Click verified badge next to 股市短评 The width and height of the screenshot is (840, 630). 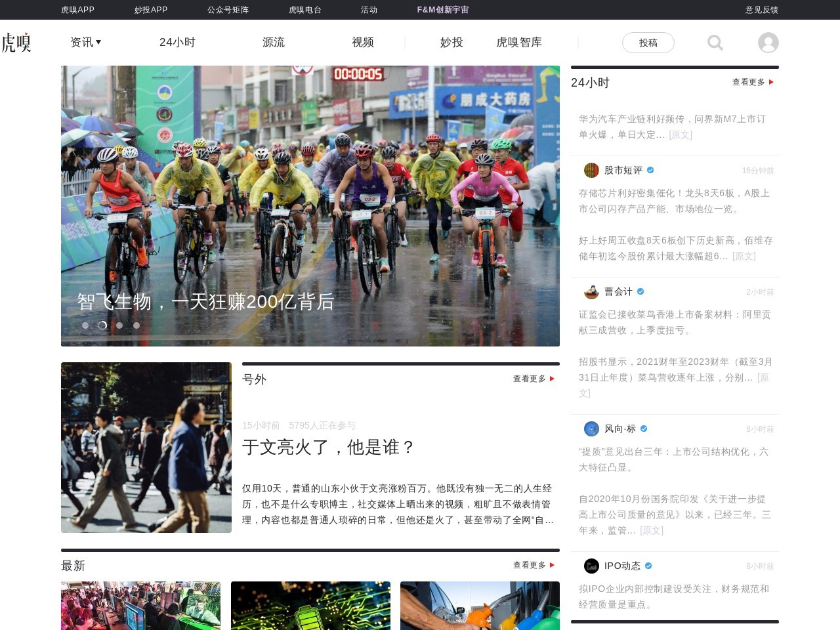click(650, 170)
